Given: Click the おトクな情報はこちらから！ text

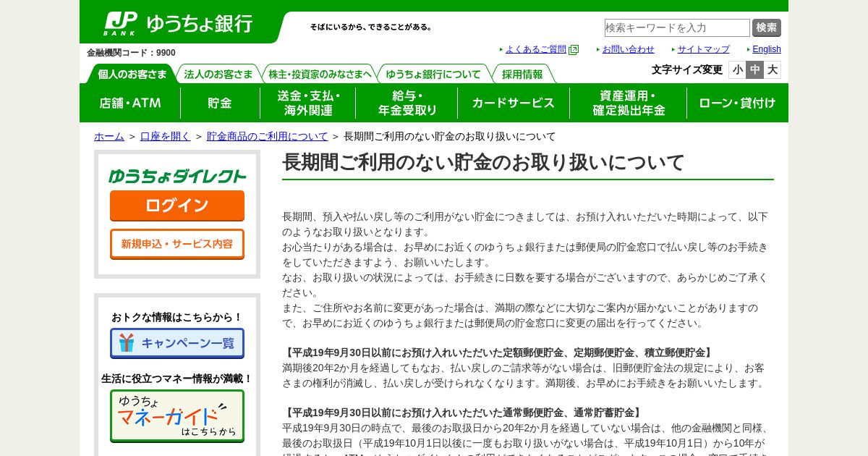Looking at the screenshot, I should click(177, 317).
